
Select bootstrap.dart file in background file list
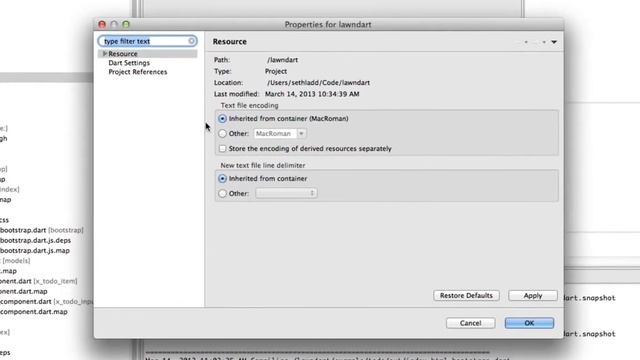click(x=23, y=230)
